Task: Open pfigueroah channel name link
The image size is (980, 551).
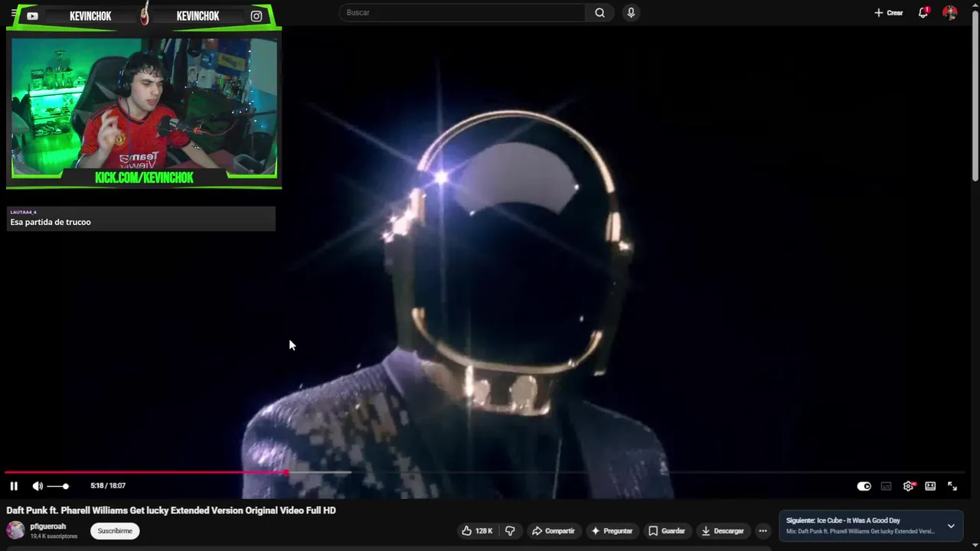Action: 48,527
